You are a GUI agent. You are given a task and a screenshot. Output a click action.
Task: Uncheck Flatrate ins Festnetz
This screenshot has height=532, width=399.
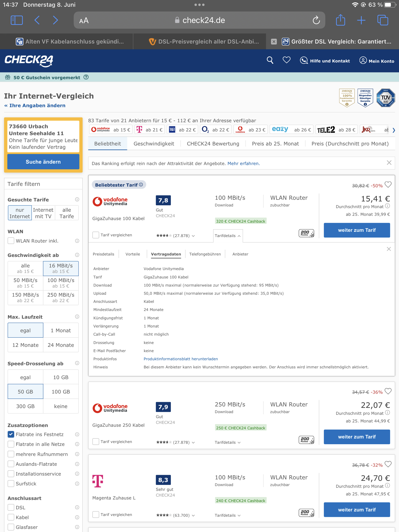[x=11, y=434]
